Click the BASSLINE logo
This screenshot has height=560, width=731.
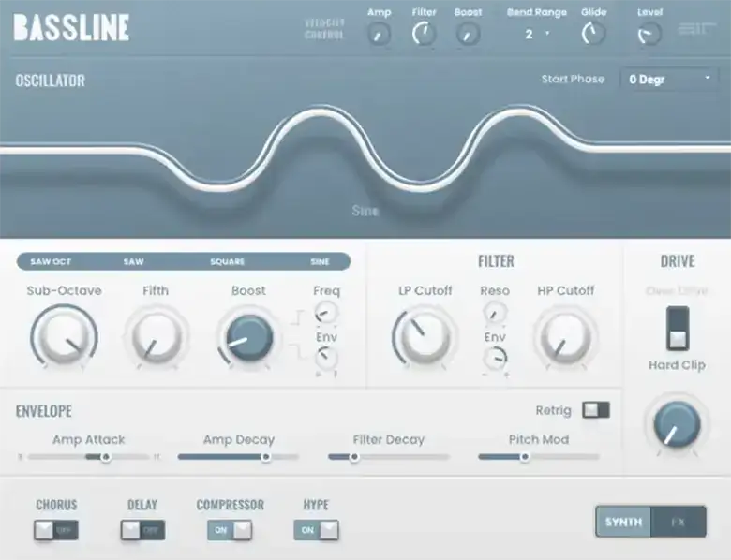click(71, 27)
